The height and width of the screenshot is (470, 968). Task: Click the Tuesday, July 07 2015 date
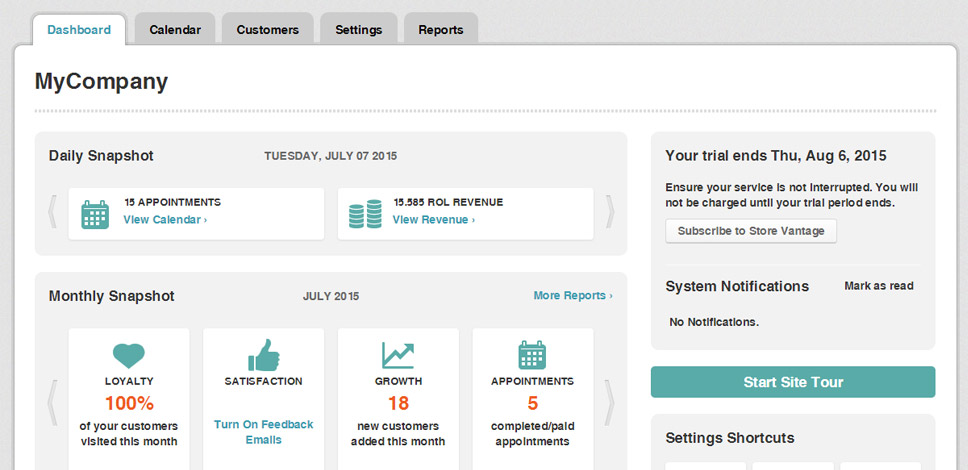331,156
